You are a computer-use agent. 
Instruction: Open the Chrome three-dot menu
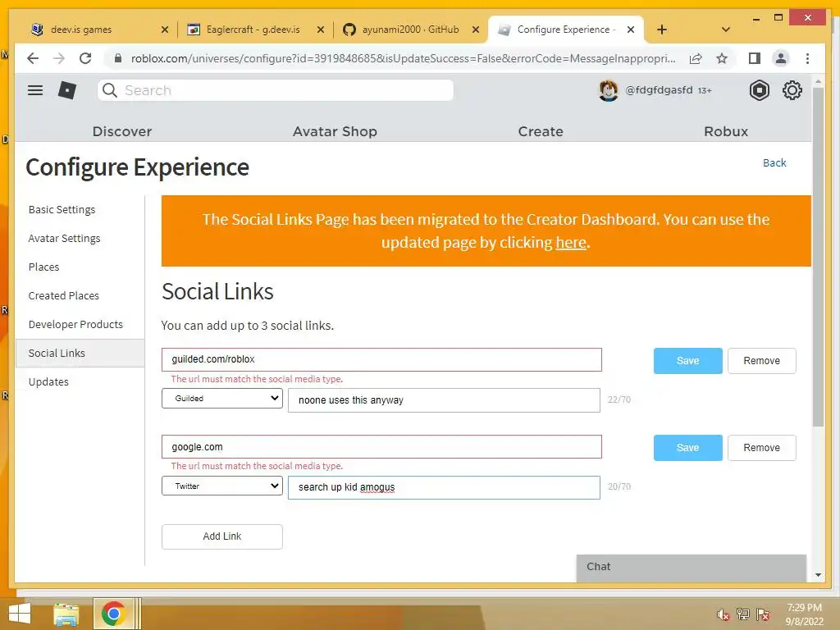807,58
